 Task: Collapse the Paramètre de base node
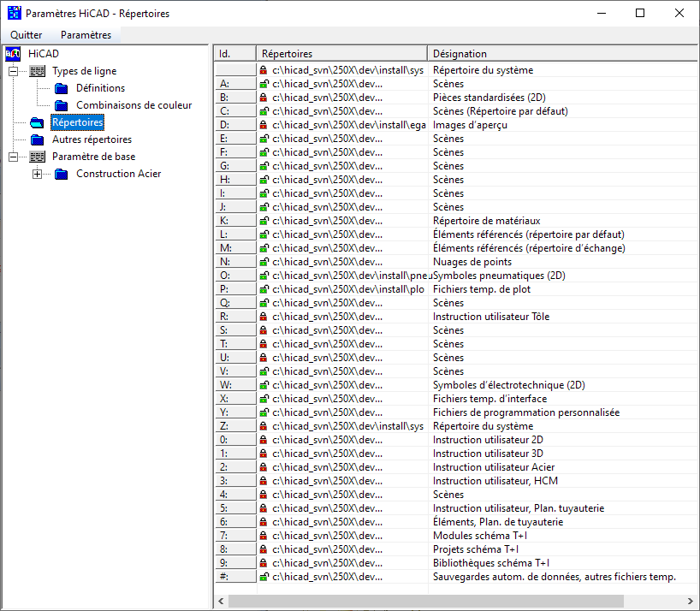[14, 157]
